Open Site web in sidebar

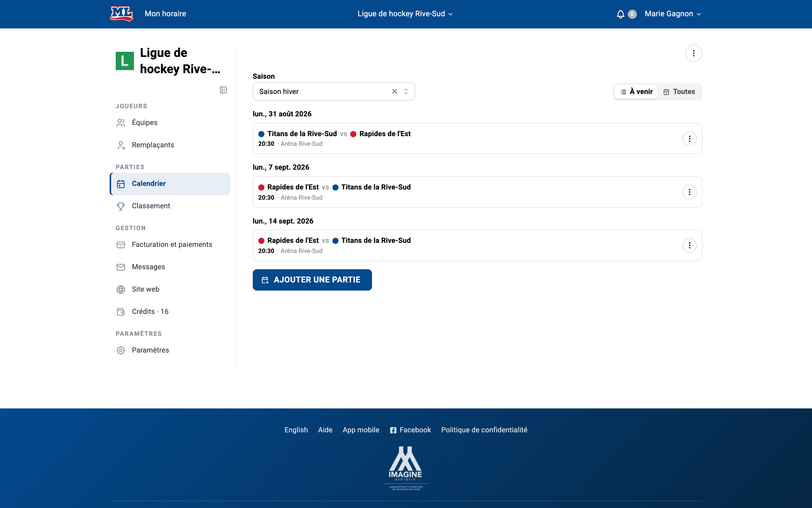tap(170, 289)
